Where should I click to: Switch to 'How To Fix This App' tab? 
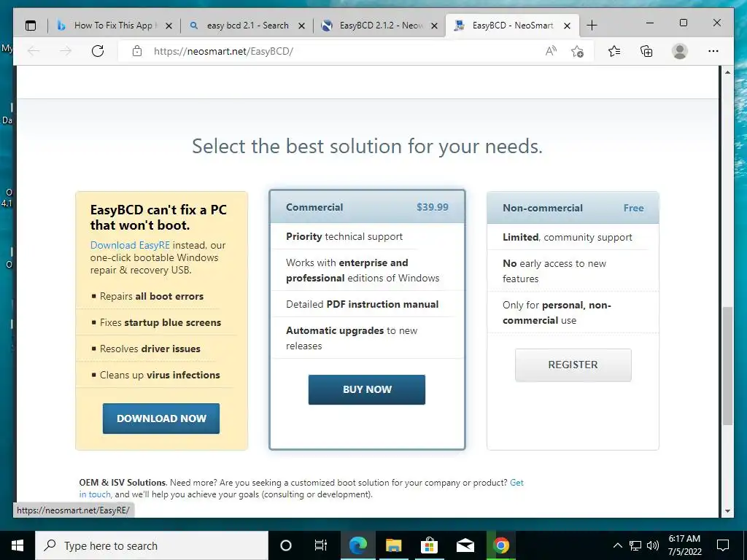click(x=113, y=26)
